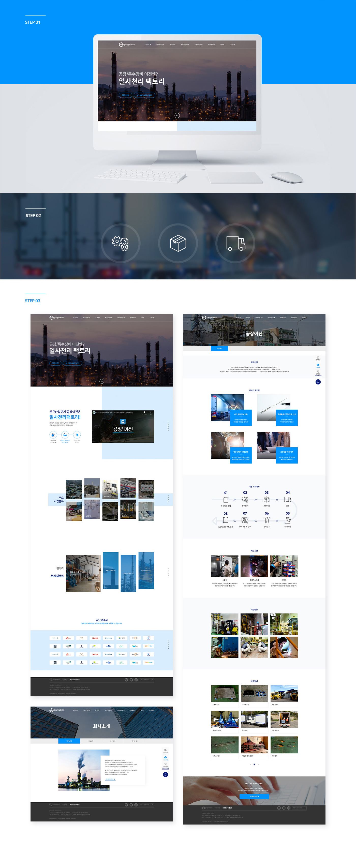Click the scroll-down chevron circle on monitor hero
Viewport: 356px width, 868px height.
point(177,116)
